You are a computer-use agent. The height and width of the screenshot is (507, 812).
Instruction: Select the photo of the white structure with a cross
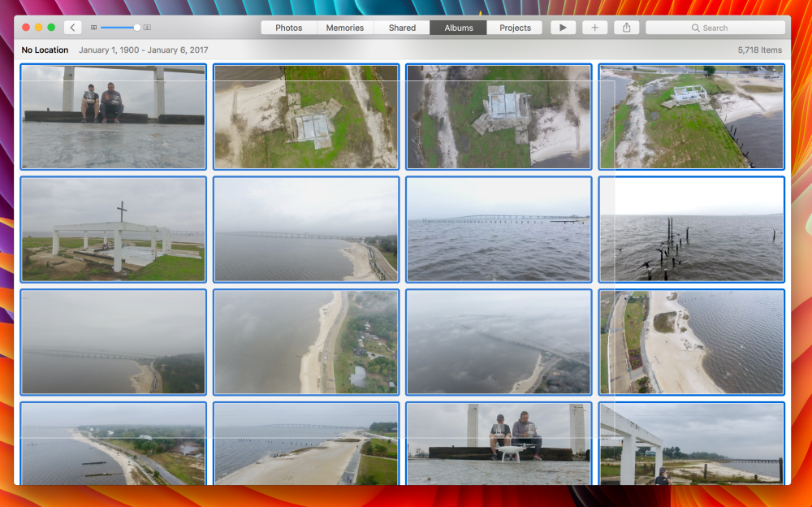coord(113,229)
